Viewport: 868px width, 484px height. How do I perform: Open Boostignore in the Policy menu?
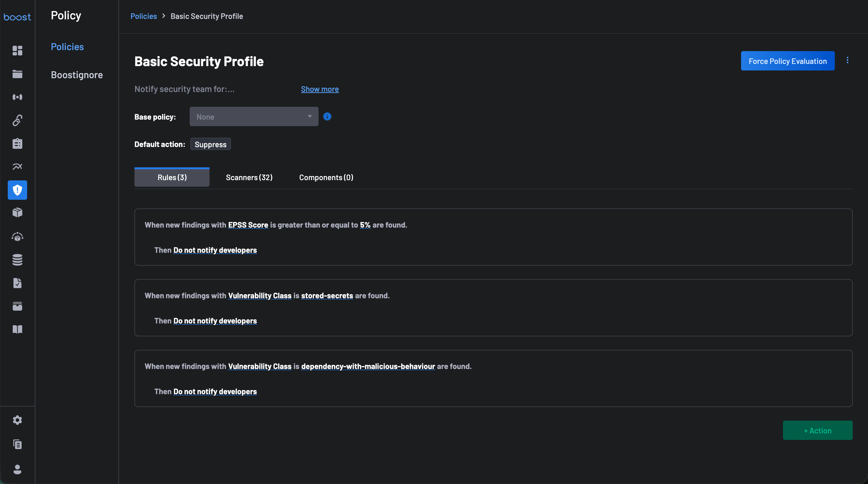(x=77, y=75)
